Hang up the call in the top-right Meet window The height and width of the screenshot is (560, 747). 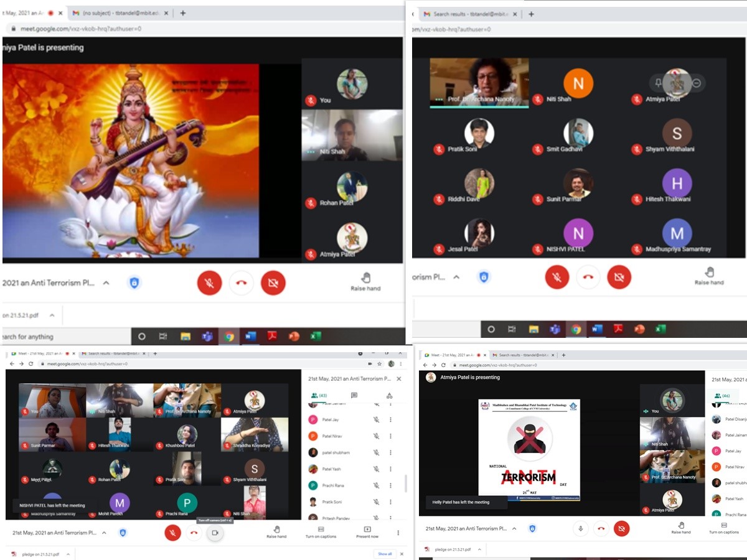(588, 277)
